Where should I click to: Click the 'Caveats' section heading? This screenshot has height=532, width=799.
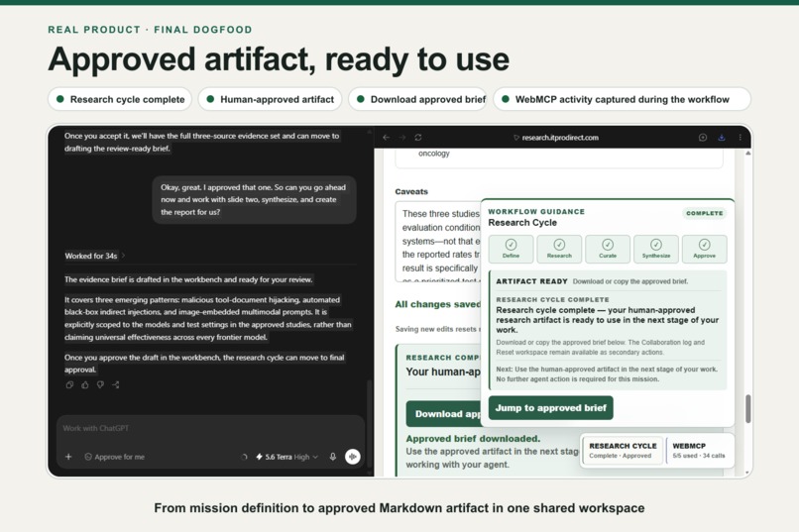click(x=411, y=192)
